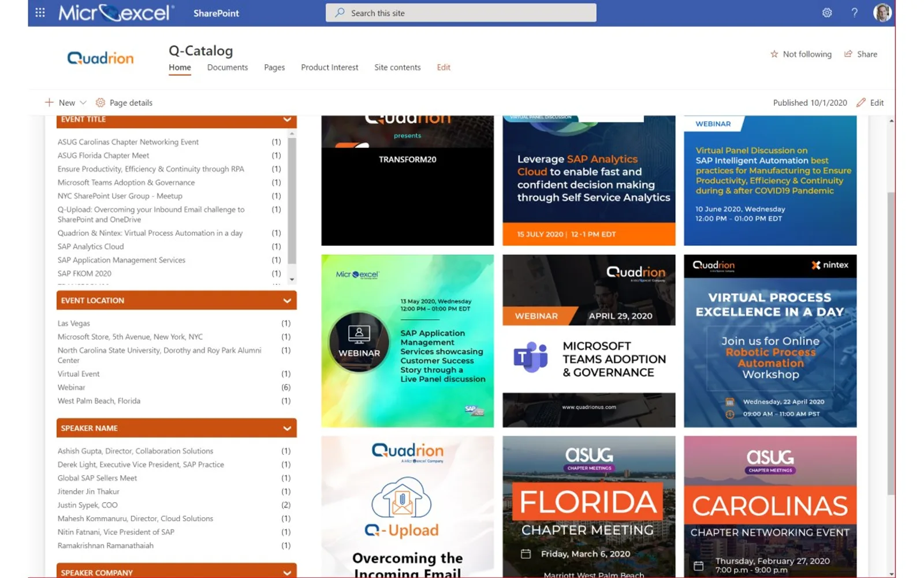This screenshot has height=578, width=924.
Task: Open the Product Interest navigation tab
Action: pyautogui.click(x=329, y=67)
